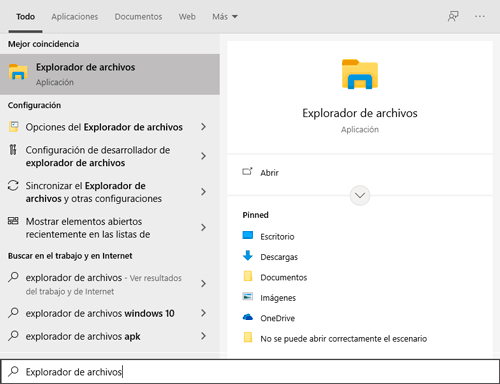
Task: Click the File Explorer icon in best match
Action: 18,72
